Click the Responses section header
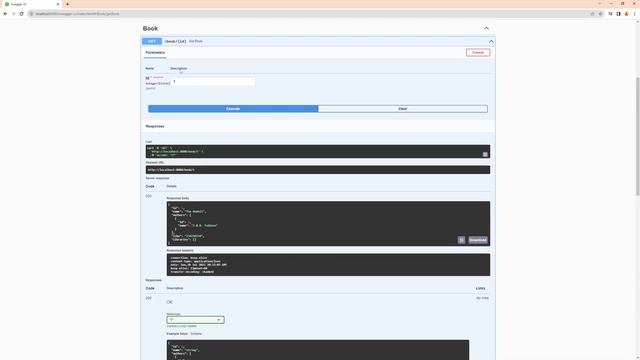 pos(155,126)
